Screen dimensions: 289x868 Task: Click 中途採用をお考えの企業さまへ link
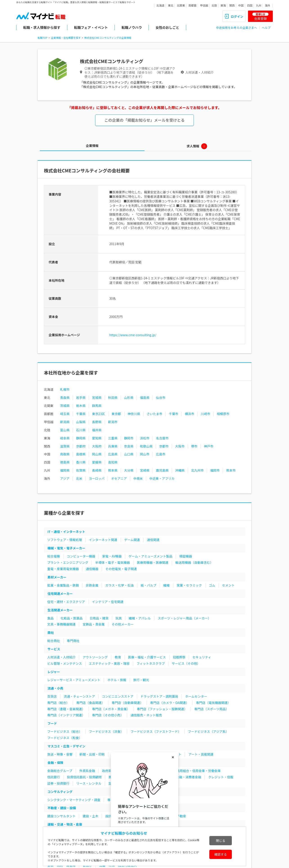pos(236,28)
